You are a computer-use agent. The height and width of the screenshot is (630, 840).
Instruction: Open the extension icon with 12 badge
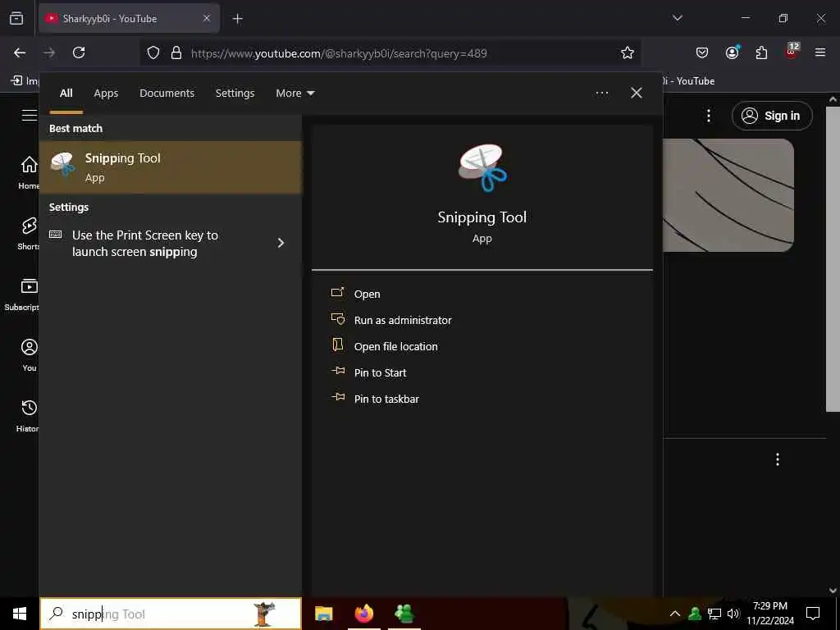click(792, 52)
